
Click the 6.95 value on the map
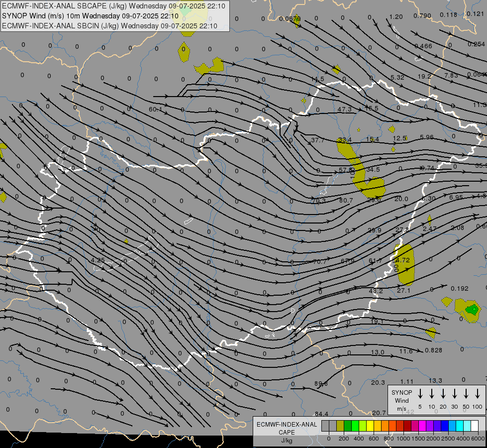[456, 197]
